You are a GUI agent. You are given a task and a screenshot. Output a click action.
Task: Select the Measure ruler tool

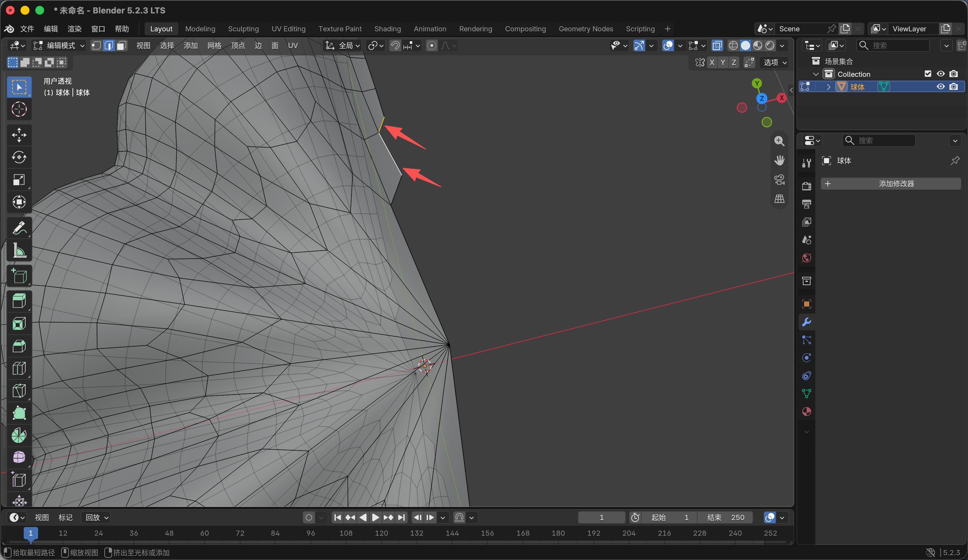tap(19, 251)
